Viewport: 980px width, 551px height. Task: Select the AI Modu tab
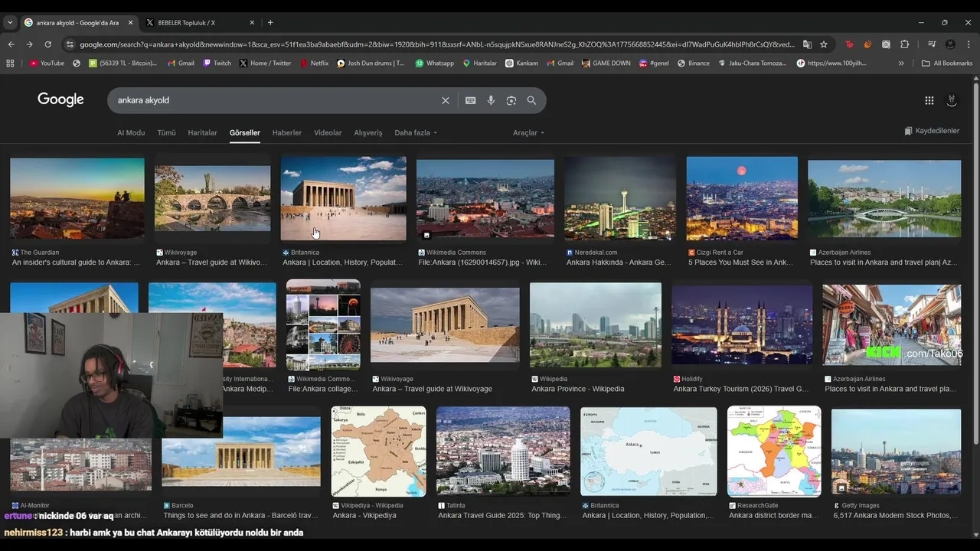click(x=131, y=132)
